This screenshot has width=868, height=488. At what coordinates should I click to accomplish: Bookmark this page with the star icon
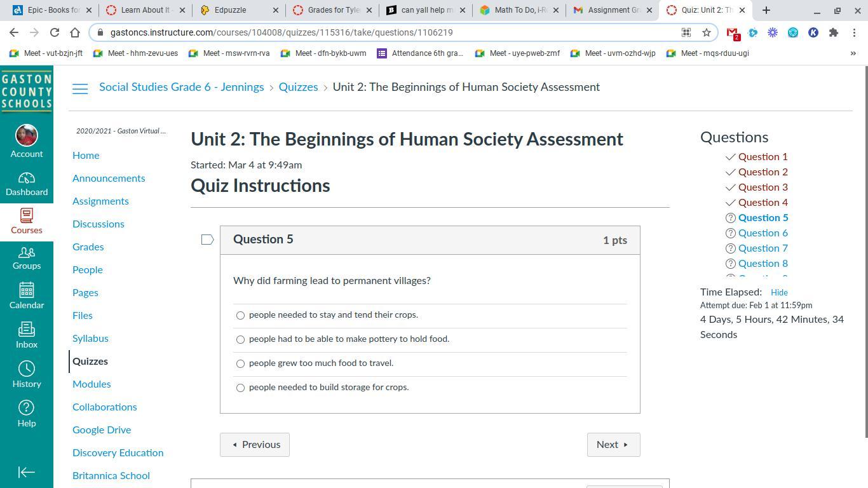[706, 32]
